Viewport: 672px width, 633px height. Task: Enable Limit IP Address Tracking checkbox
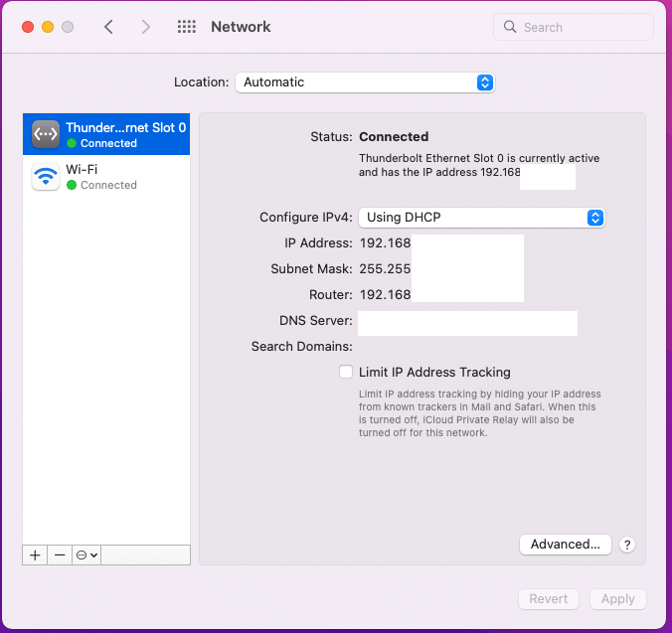346,372
